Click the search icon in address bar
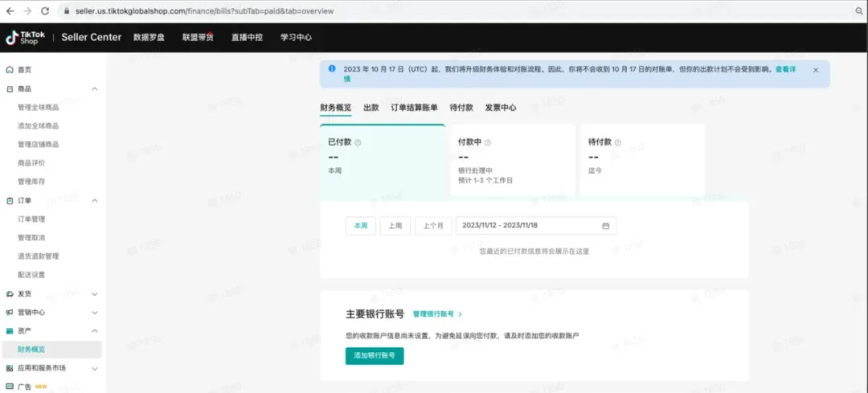 (x=858, y=11)
